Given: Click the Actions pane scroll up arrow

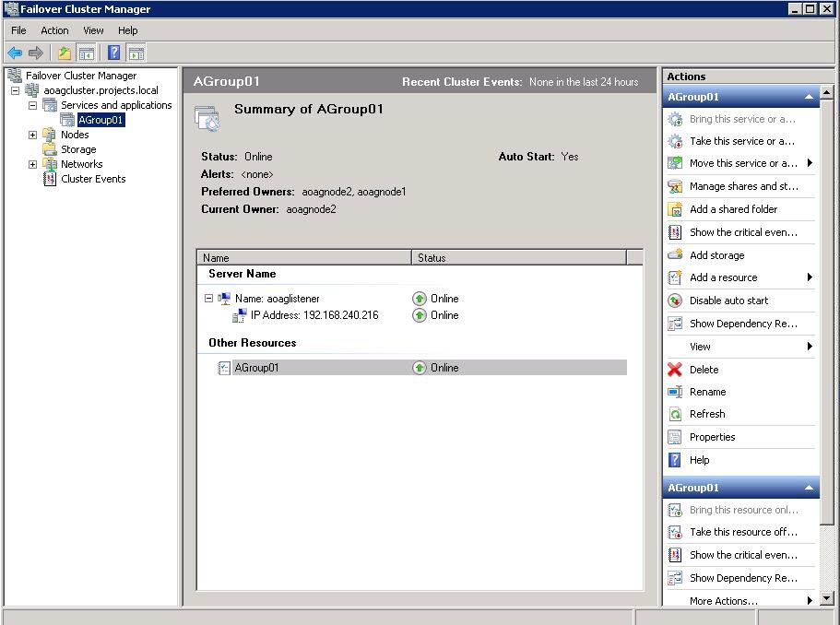Looking at the screenshot, I should 826,92.
